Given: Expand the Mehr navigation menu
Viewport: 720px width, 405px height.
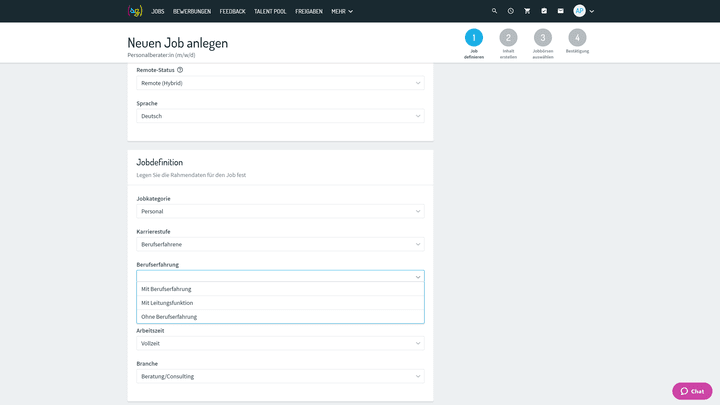Looking at the screenshot, I should click(342, 11).
